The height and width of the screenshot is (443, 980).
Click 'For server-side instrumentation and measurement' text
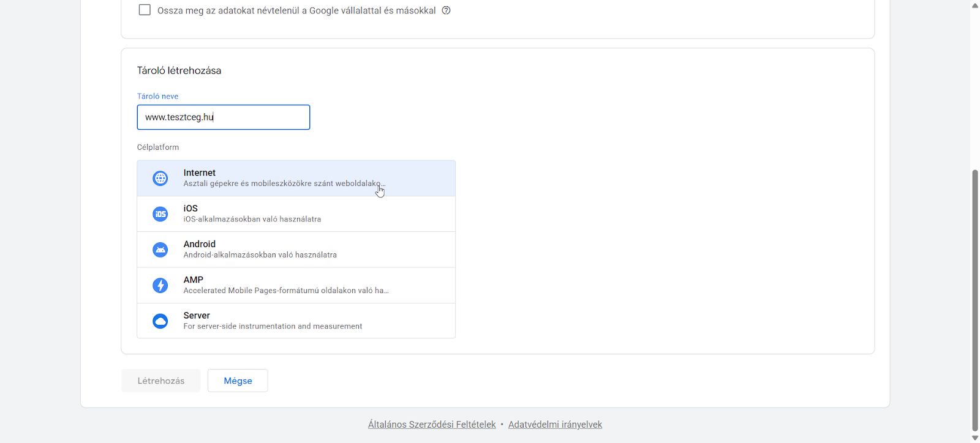coord(273,326)
